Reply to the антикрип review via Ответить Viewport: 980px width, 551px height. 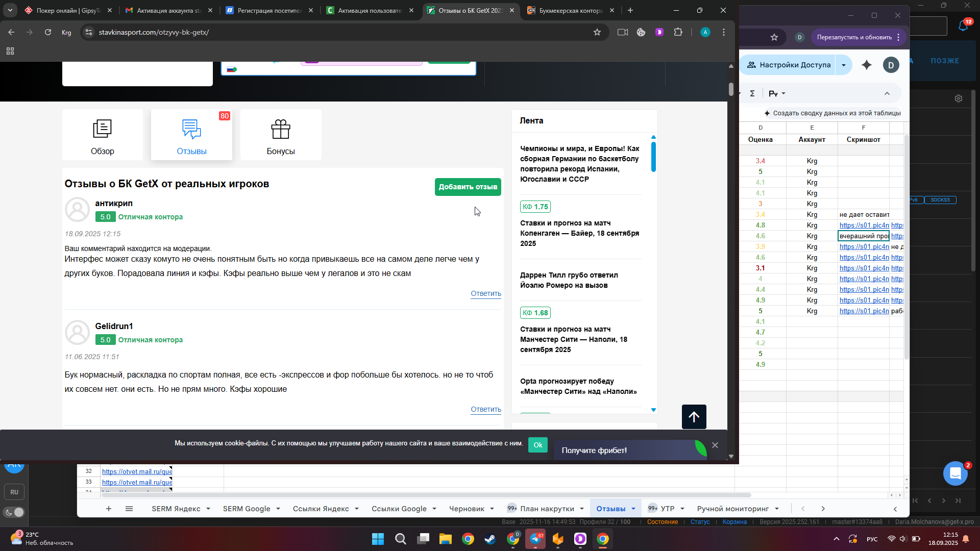coord(486,293)
